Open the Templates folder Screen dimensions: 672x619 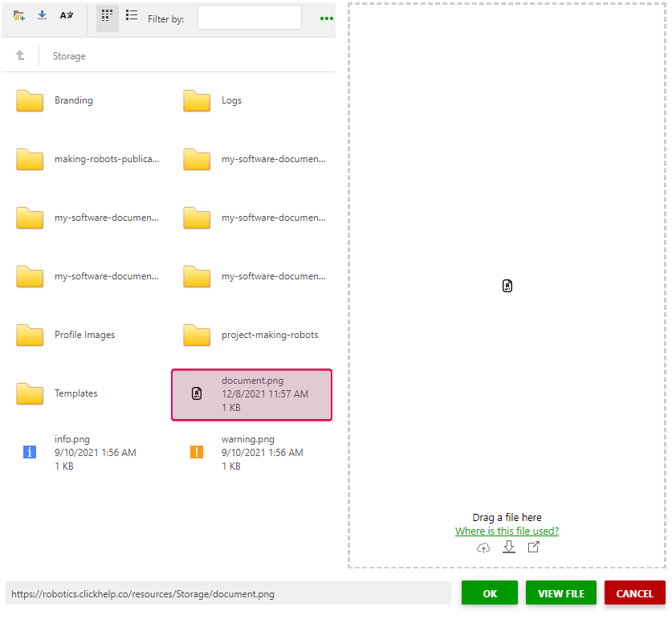click(x=76, y=393)
